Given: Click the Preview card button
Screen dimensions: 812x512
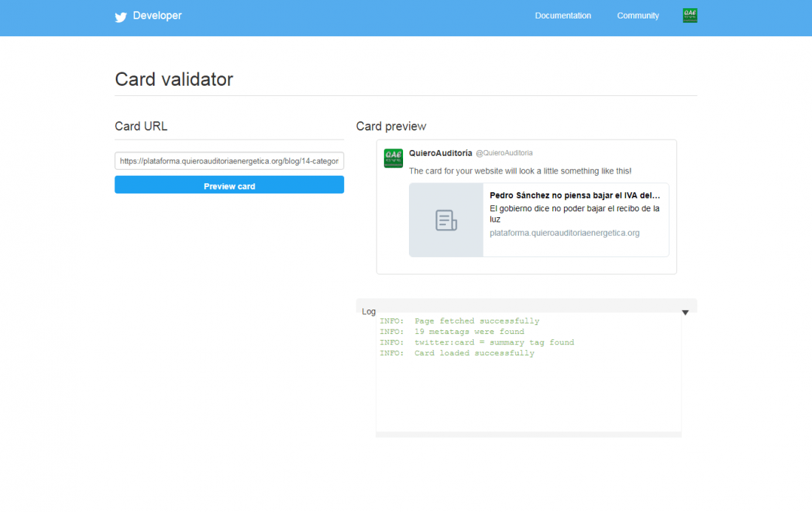Looking at the screenshot, I should [230, 185].
